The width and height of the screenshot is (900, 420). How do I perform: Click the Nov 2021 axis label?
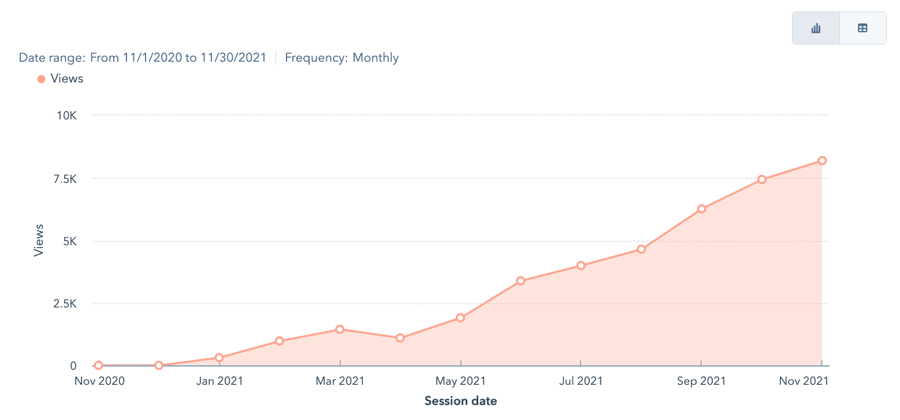pos(806,381)
